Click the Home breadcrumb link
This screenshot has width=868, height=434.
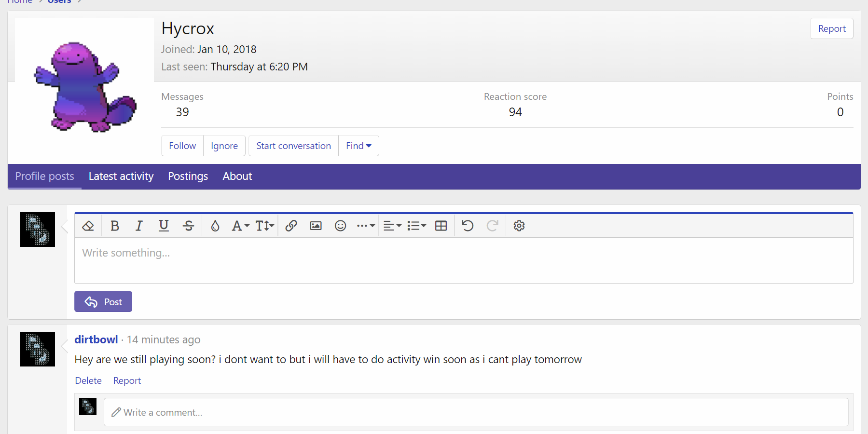20,1
